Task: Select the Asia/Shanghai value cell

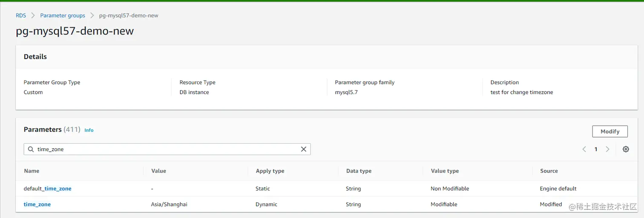Action: pyautogui.click(x=169, y=204)
